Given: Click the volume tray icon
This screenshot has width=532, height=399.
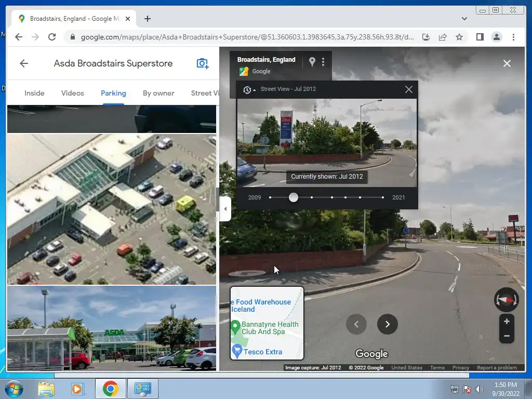Looking at the screenshot, I should (x=479, y=389).
